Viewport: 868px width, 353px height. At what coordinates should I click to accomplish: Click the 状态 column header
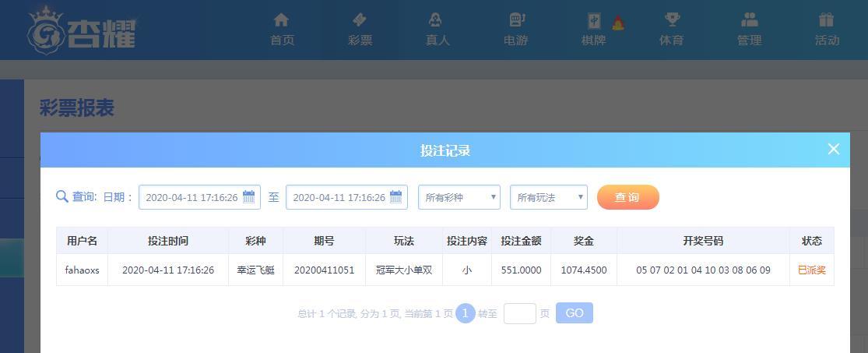click(811, 241)
